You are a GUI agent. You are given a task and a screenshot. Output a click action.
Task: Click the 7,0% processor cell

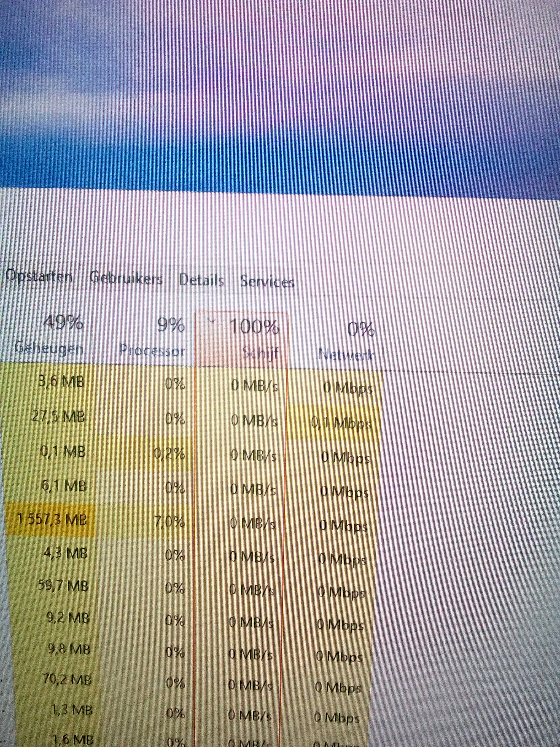pyautogui.click(x=170, y=522)
